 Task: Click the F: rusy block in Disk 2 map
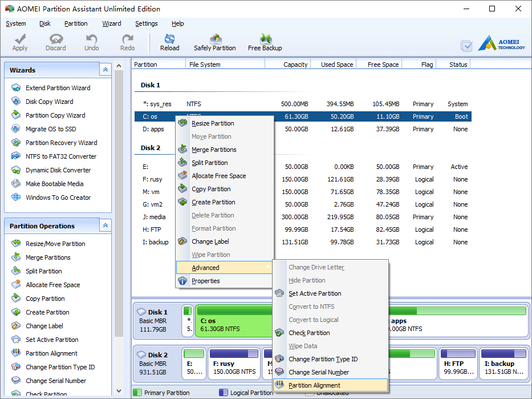(x=234, y=364)
